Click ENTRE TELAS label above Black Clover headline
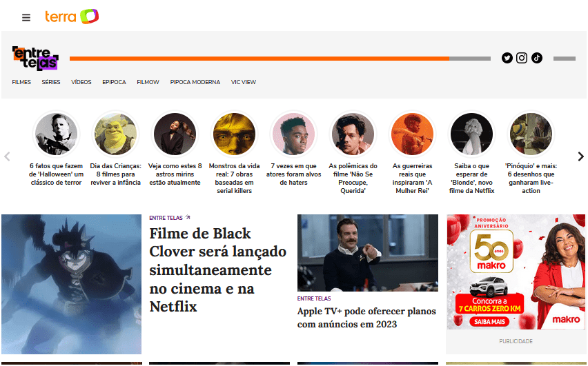 (x=166, y=218)
